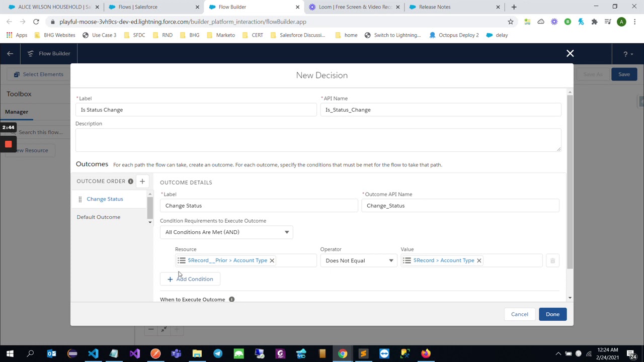Open Use Case 3 bookmark

click(99, 35)
